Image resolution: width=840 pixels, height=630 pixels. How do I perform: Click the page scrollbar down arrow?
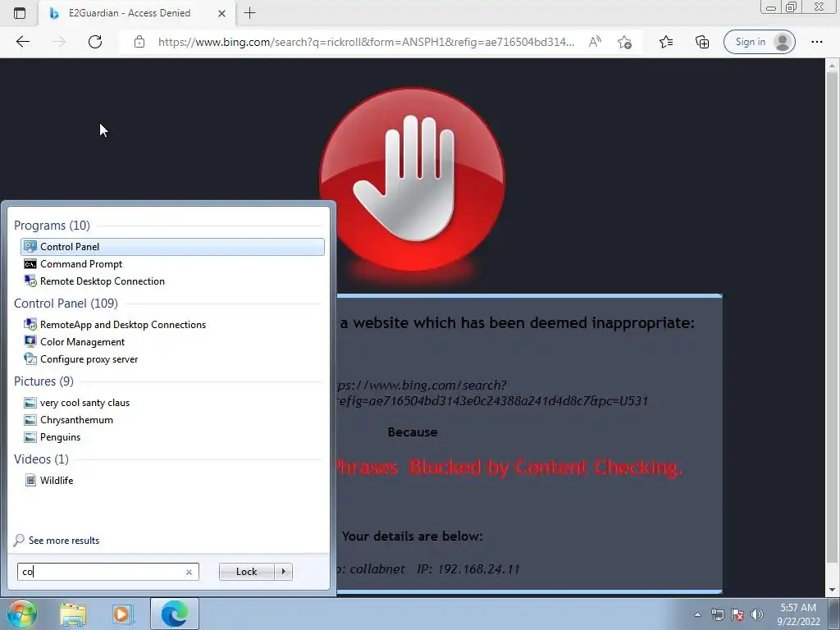[832, 590]
